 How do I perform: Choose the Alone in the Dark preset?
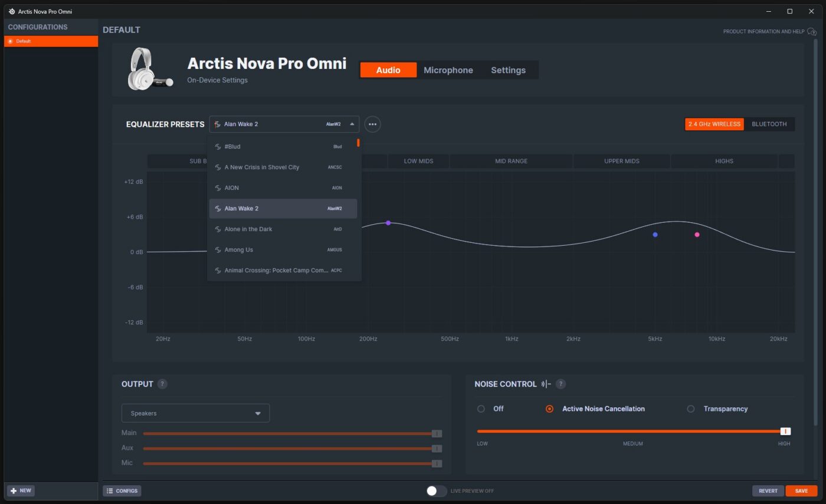[283, 229]
